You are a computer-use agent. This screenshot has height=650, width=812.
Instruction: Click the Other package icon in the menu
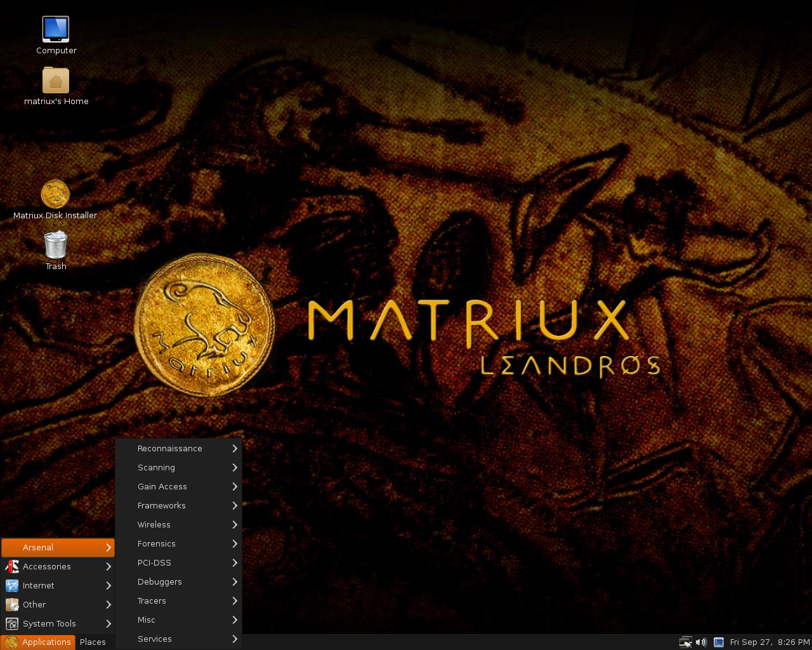pos(12,604)
